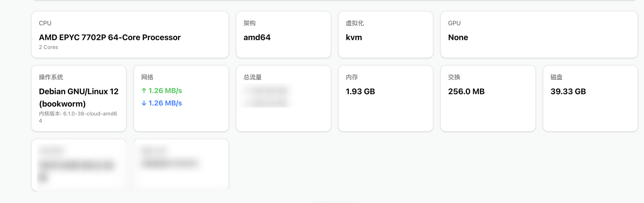Click the 256.0 MB swap value
This screenshot has width=644, height=203.
coord(466,92)
